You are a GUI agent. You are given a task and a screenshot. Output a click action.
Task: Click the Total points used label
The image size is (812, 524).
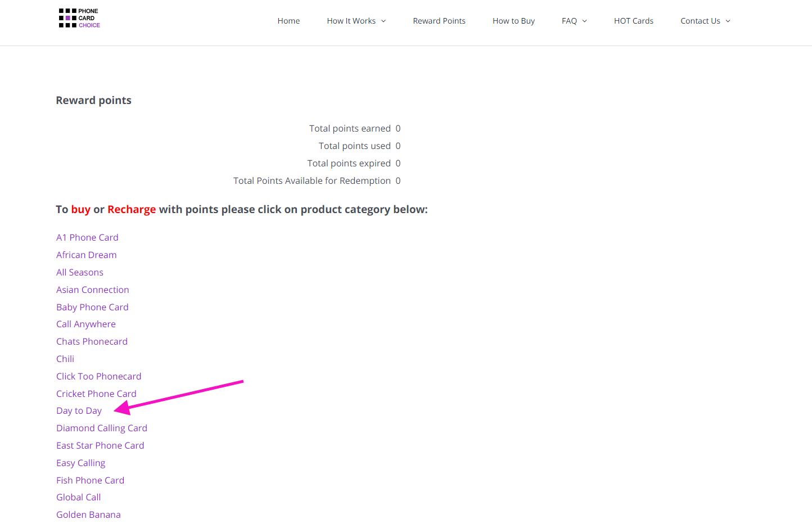click(x=355, y=146)
